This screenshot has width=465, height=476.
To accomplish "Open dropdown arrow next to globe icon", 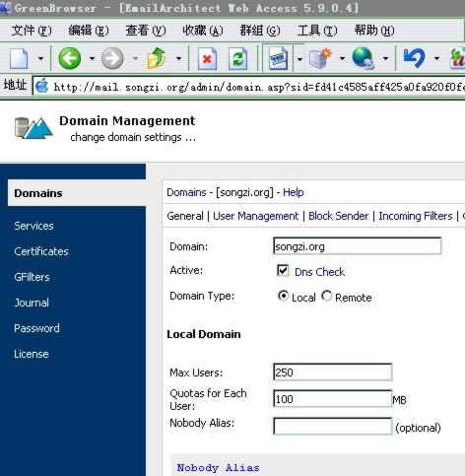I will (385, 59).
